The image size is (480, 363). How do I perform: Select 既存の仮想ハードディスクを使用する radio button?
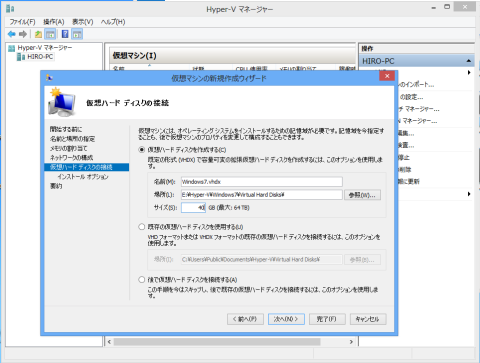click(142, 227)
